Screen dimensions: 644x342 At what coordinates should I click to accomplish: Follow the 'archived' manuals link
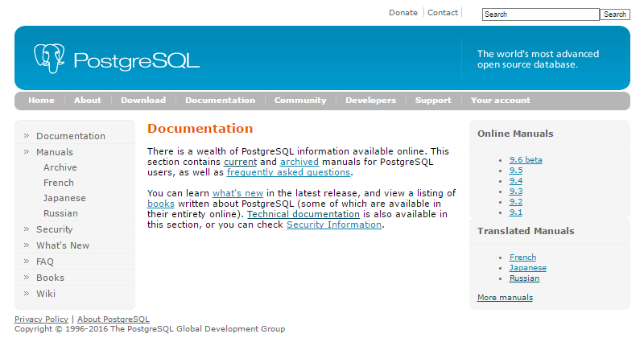pos(299,162)
